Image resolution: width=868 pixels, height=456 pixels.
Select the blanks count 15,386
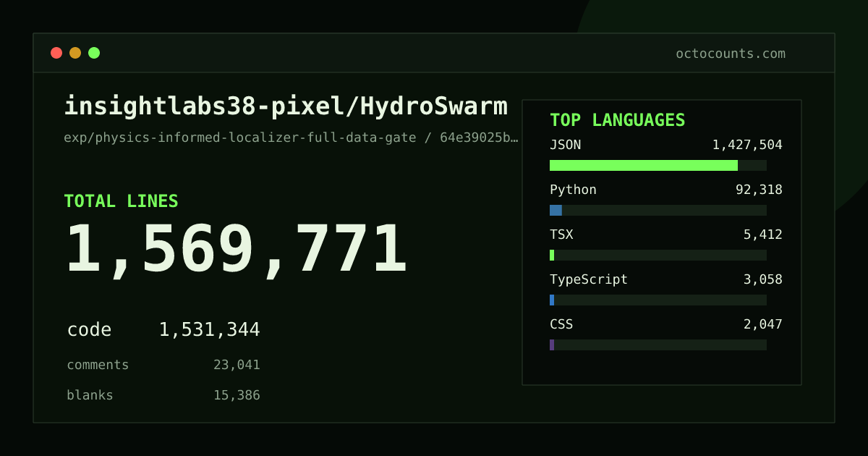[x=237, y=395]
